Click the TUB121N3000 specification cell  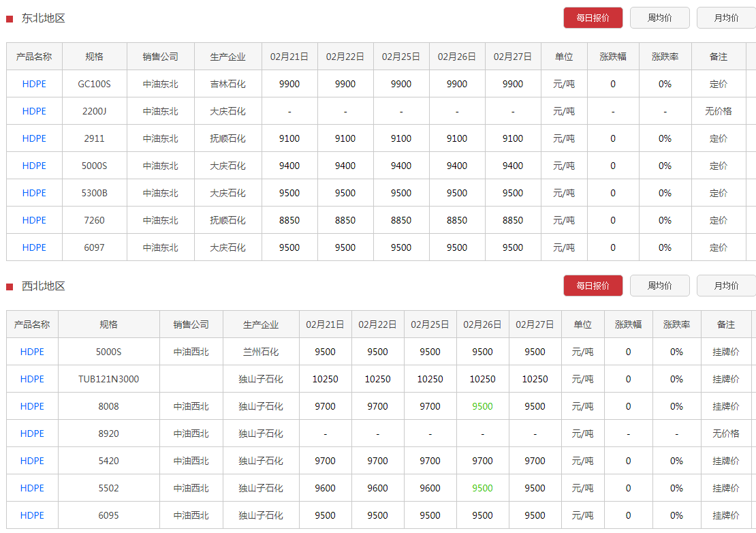coord(108,379)
